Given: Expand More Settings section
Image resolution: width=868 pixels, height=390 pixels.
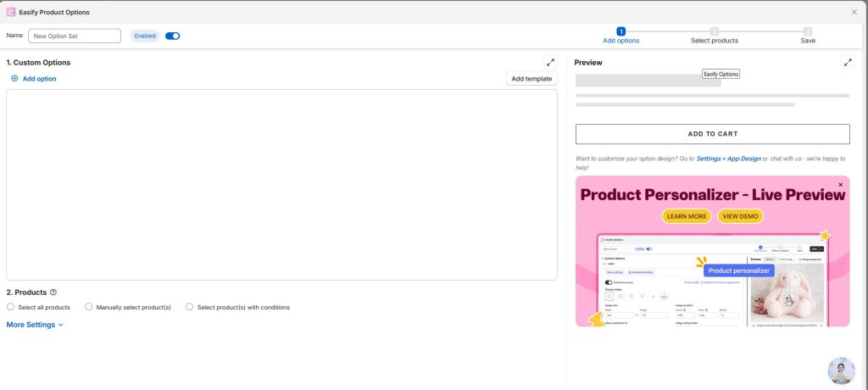Looking at the screenshot, I should pyautogui.click(x=35, y=325).
